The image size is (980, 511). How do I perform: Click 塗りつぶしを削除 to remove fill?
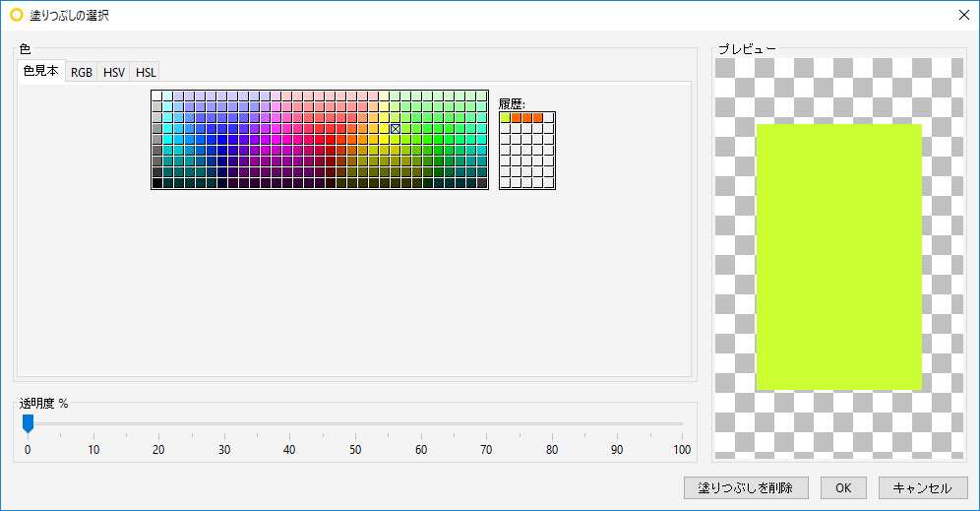746,487
